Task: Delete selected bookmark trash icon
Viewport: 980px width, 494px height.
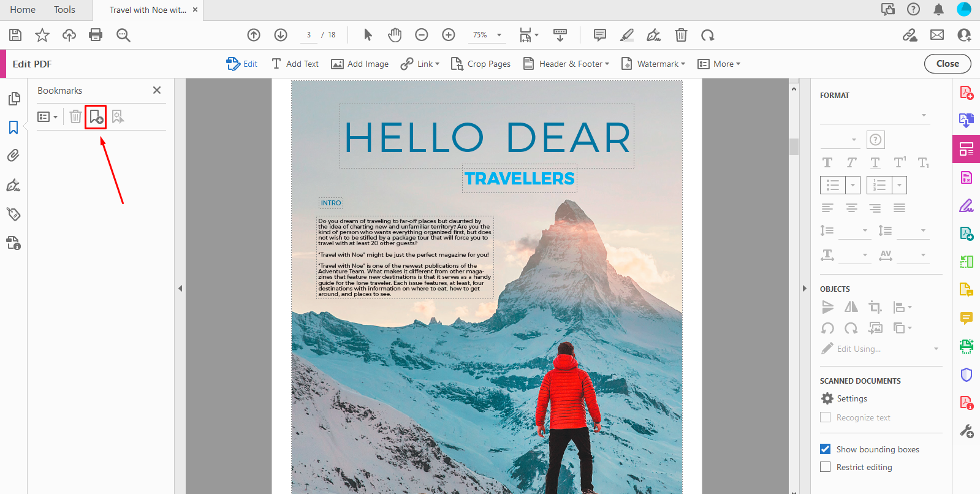Action: (75, 116)
